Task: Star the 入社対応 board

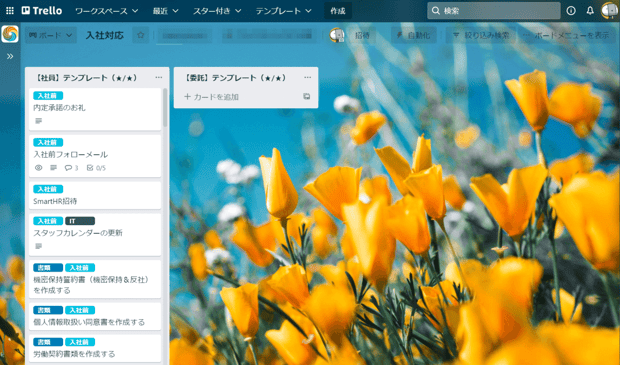Action: tap(140, 35)
